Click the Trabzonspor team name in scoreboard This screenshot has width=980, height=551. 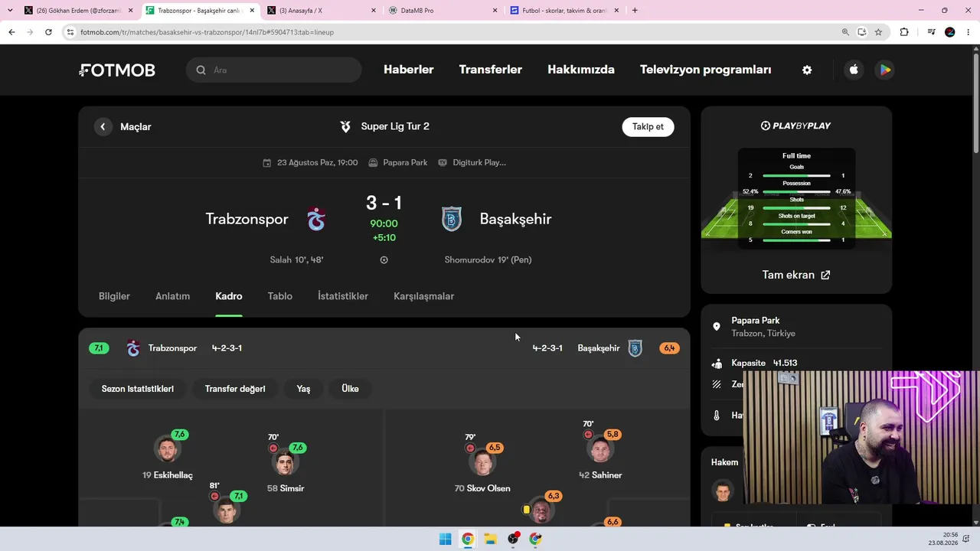coord(247,219)
